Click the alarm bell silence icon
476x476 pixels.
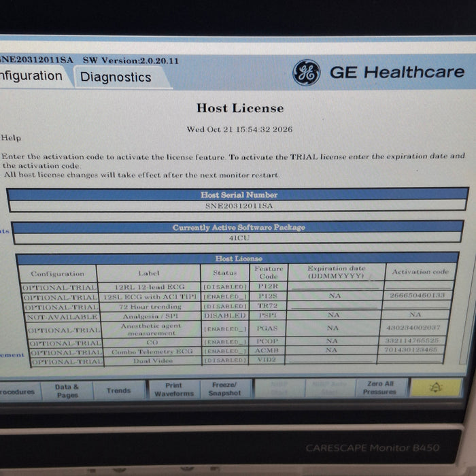[x=436, y=388]
